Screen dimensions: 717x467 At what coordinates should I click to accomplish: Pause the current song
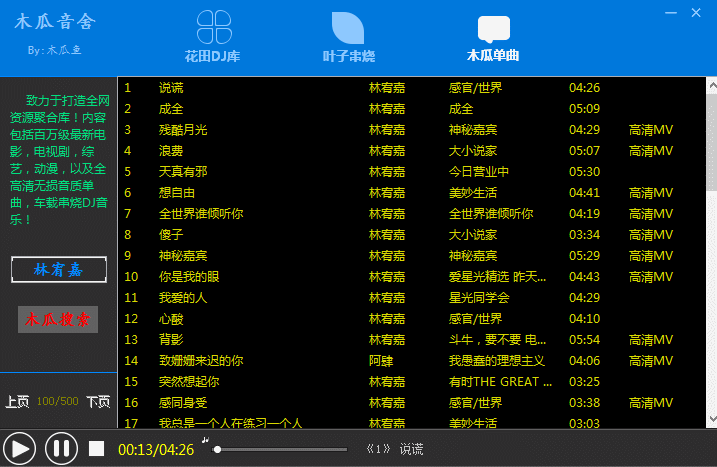tap(60, 448)
